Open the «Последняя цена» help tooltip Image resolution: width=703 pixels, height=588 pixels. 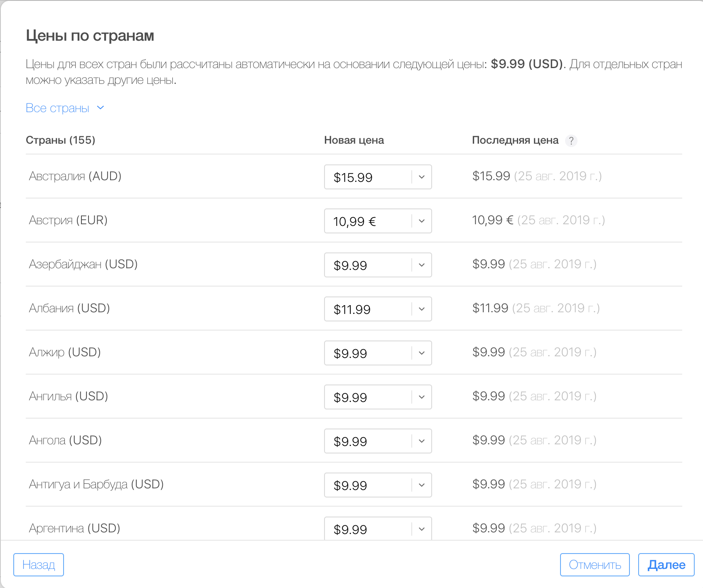(x=572, y=141)
